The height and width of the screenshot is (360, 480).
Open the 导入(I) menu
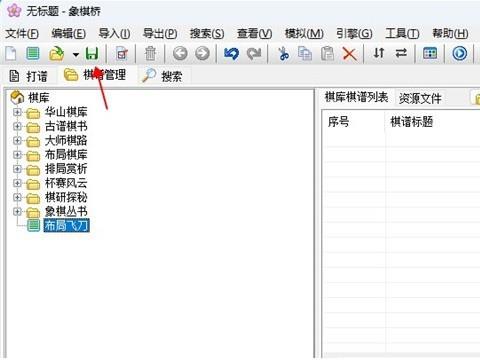coord(114,33)
